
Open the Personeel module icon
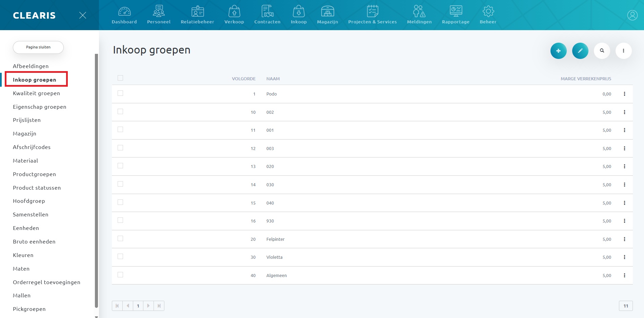[x=159, y=12]
